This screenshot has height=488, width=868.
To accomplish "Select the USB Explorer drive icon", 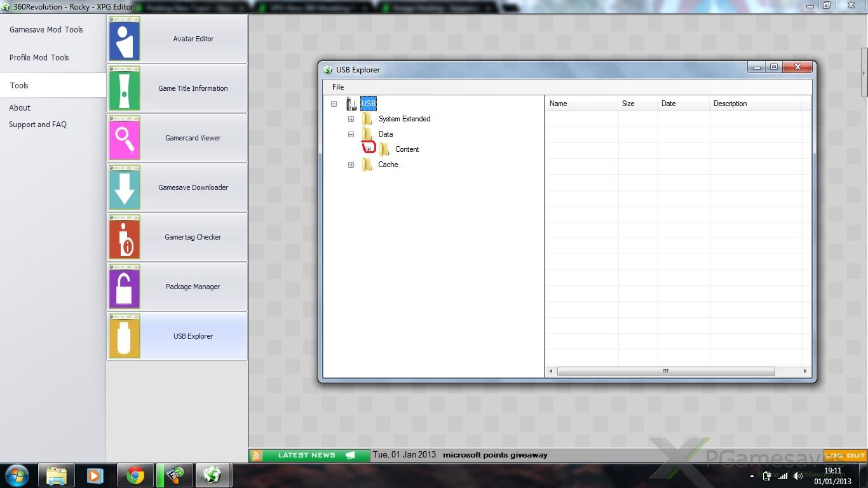I will pos(125,336).
